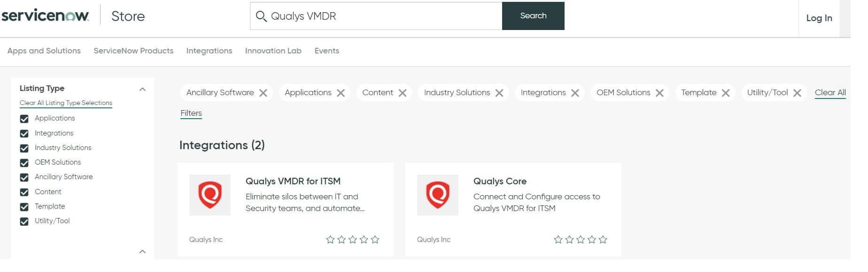The height and width of the screenshot is (272, 868).
Task: Click the magnifier icon in search box
Action: (x=261, y=16)
